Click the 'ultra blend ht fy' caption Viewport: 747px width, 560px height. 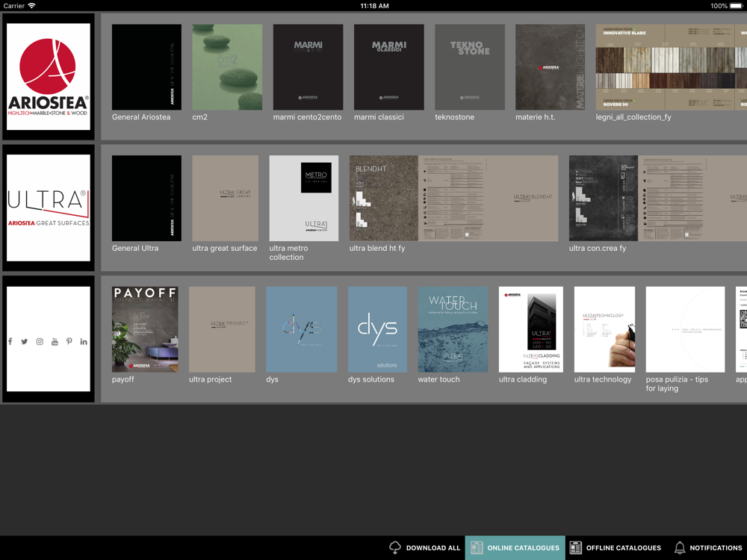pos(377,248)
